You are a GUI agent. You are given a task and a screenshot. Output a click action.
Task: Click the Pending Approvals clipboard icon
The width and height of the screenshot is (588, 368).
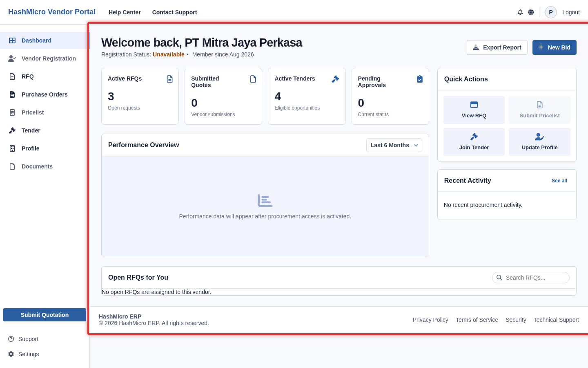click(420, 79)
